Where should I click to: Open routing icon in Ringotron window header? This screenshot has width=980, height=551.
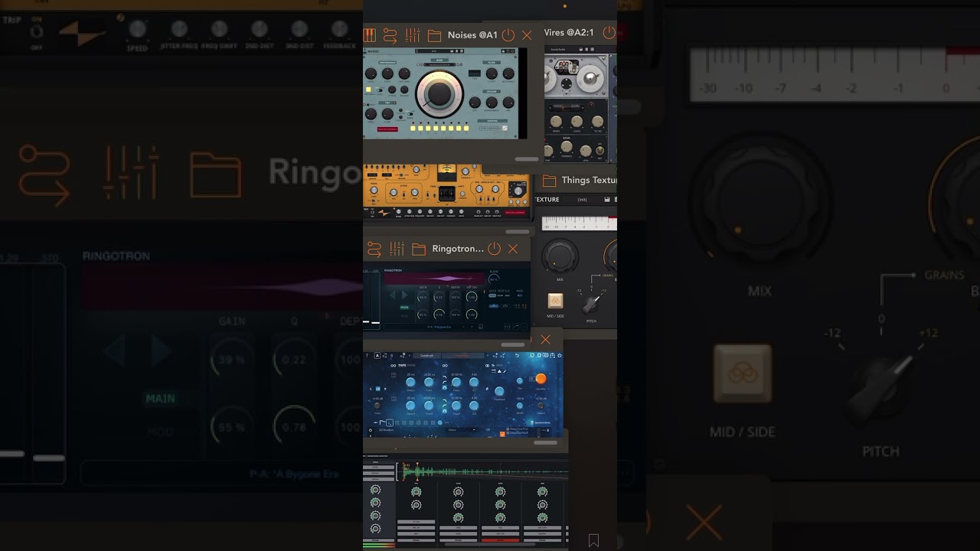pos(374,249)
